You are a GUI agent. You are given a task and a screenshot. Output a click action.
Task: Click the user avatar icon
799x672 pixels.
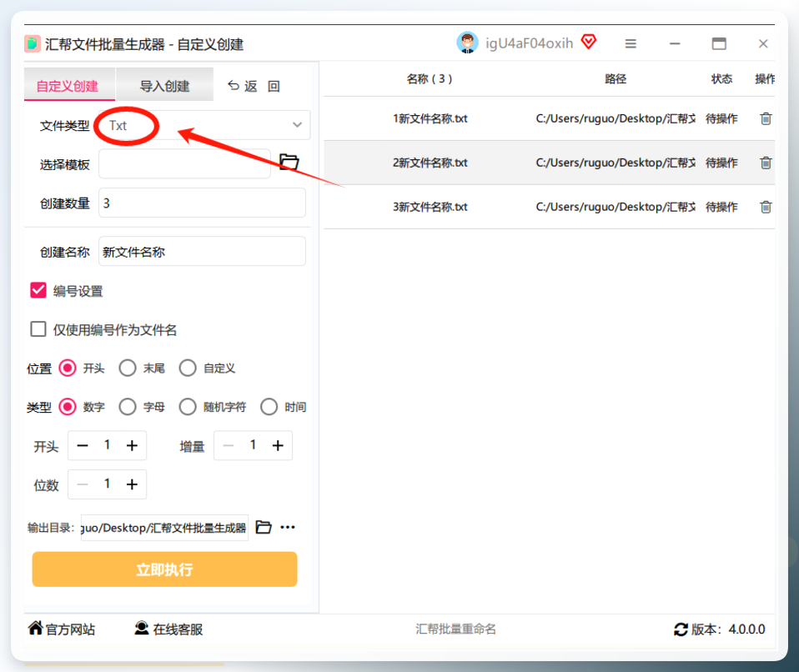tap(467, 43)
